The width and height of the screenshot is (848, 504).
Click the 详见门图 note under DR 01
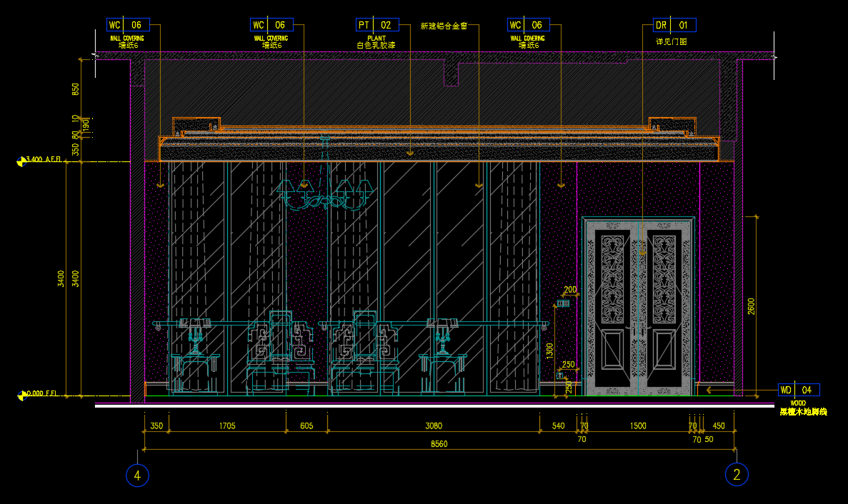[671, 42]
